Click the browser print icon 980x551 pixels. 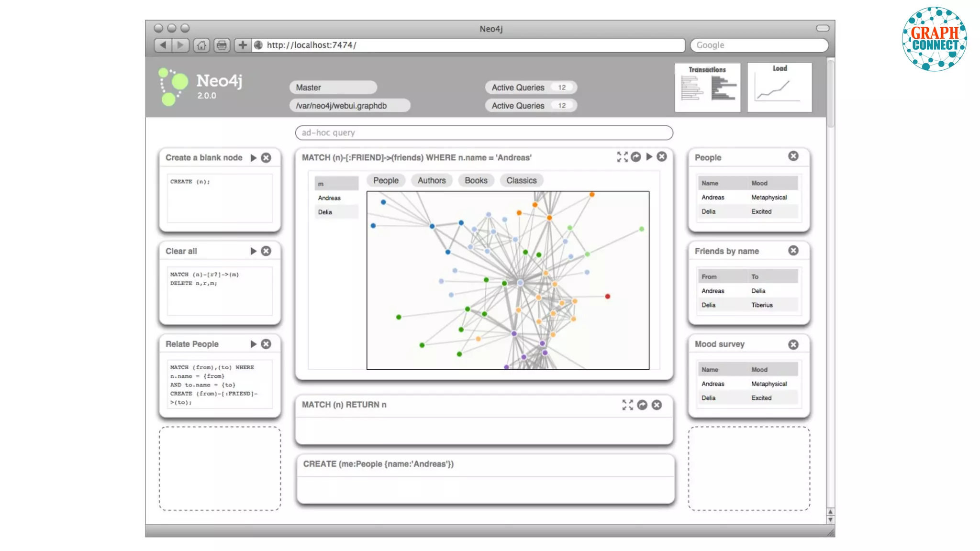(x=222, y=45)
